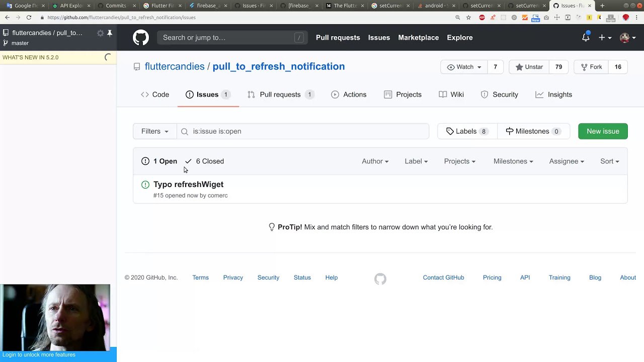Show the 6 Closed issues
The height and width of the screenshot is (362, 644).
pos(204,161)
